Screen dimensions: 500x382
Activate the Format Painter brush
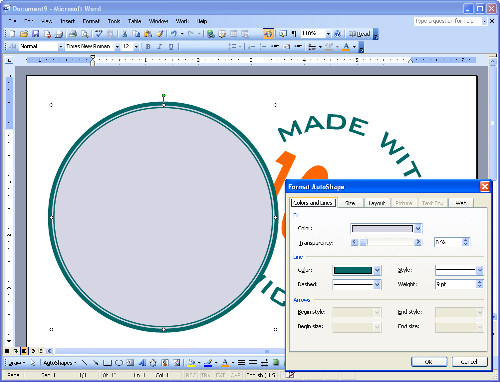click(x=160, y=34)
